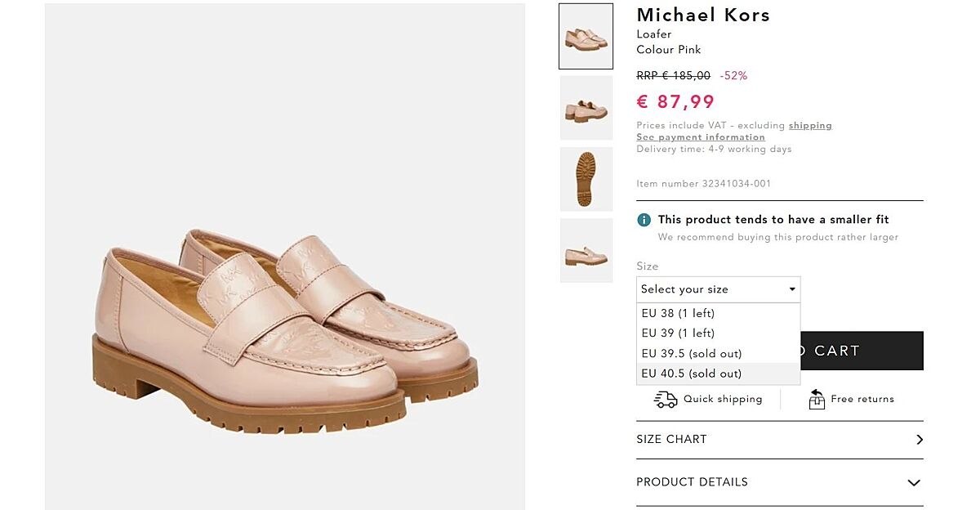The image size is (980, 510).
Task: Open the shipping link
Action: [810, 126]
